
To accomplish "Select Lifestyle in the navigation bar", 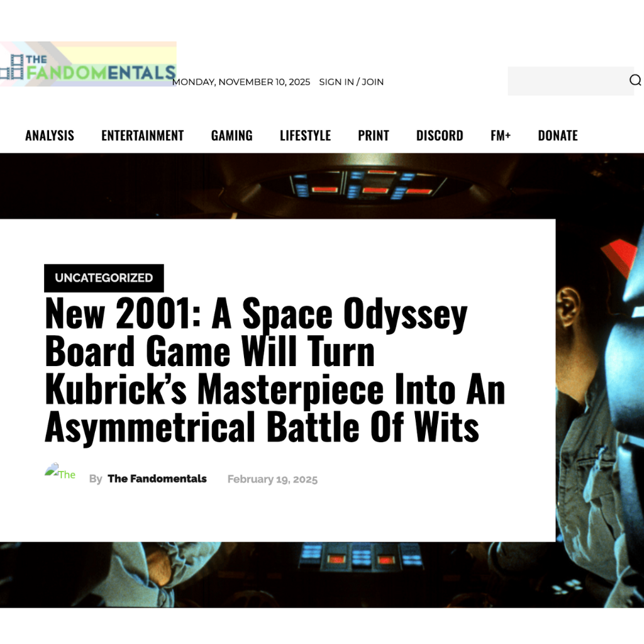I will tap(305, 135).
